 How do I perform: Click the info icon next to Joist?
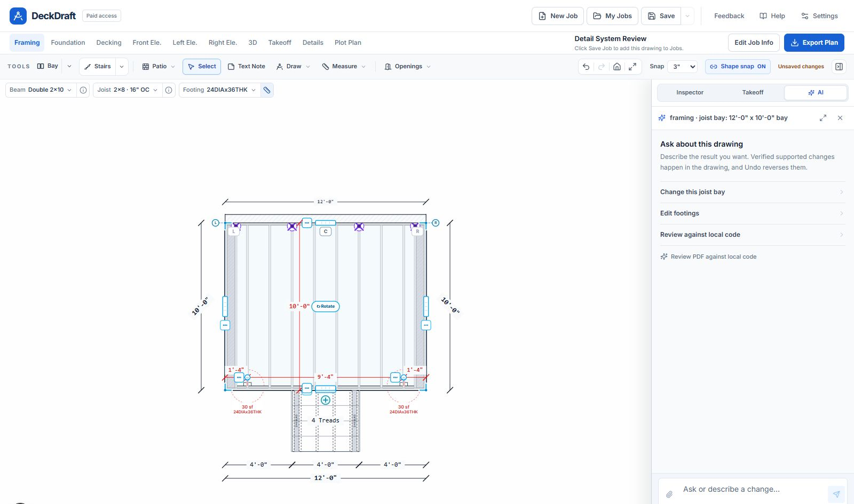[169, 90]
